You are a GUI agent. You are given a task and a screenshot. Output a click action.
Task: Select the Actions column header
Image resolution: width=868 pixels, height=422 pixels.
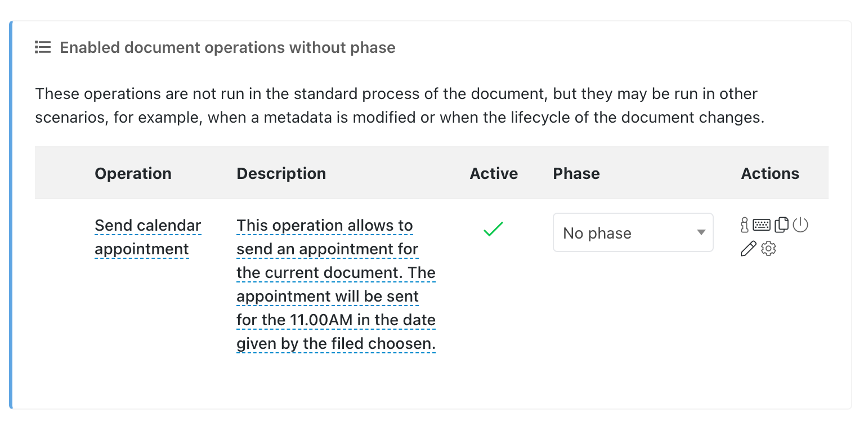770,173
